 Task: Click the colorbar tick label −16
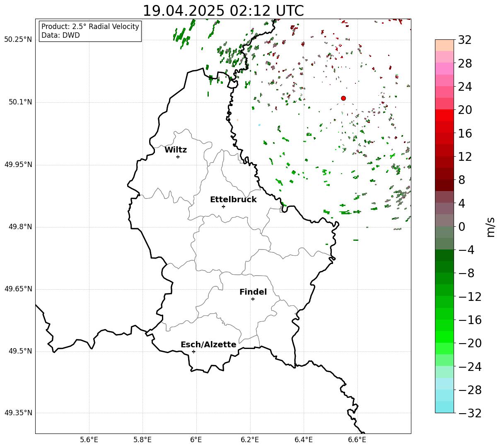click(470, 320)
